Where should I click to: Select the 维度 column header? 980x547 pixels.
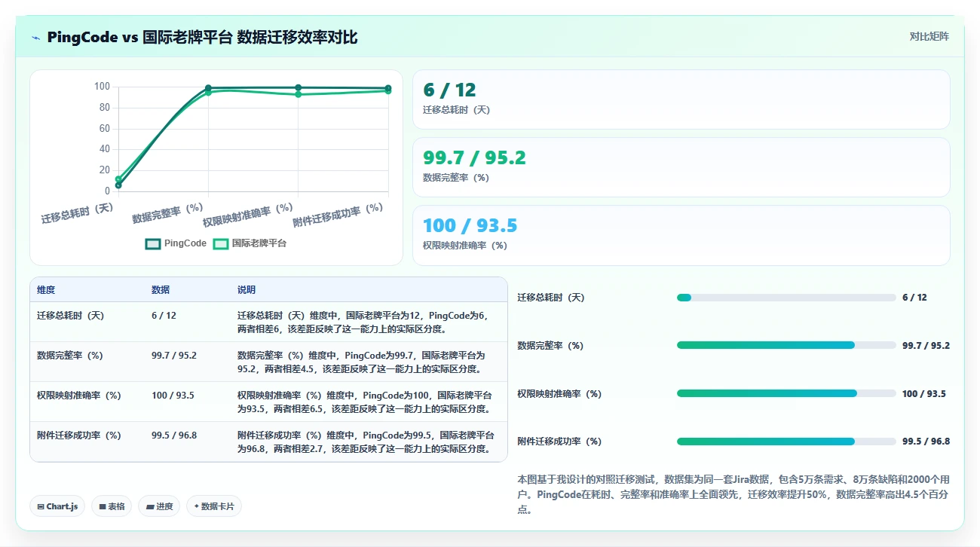click(46, 290)
